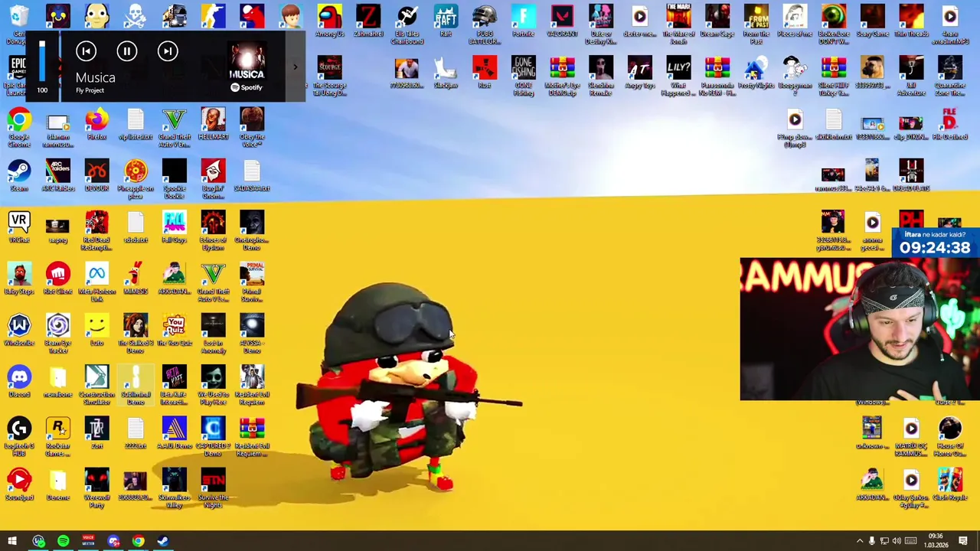
Task: Open Windscribe desktop shortcut
Action: [x=19, y=330]
